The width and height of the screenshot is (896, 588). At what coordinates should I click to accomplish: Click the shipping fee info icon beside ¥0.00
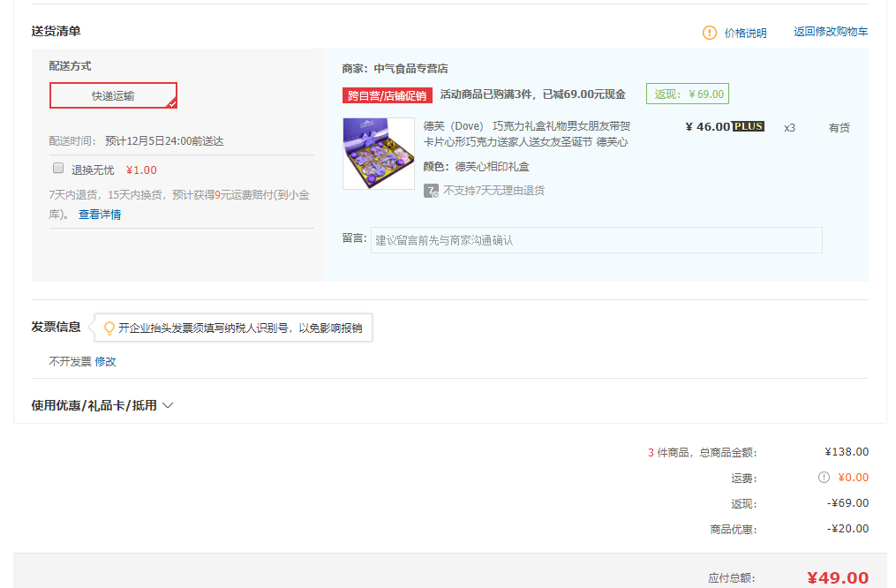point(824,477)
